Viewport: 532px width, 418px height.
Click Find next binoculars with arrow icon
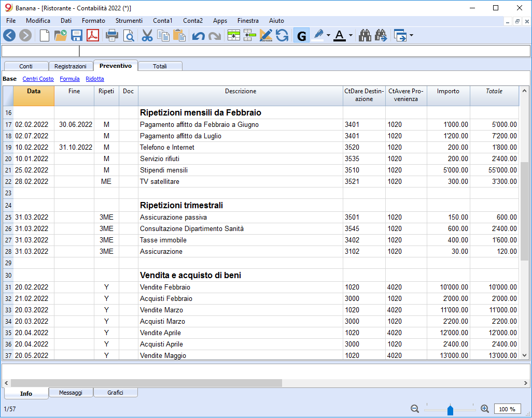click(381, 35)
